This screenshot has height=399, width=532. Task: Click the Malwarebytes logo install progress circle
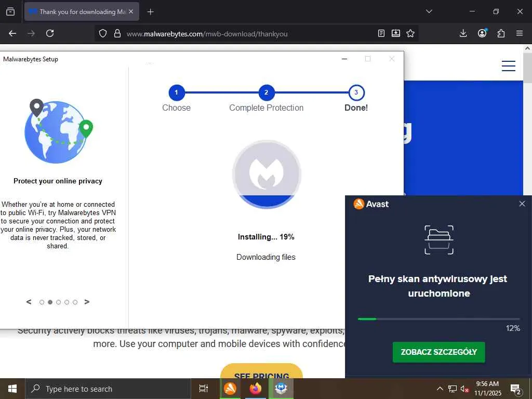pyautogui.click(x=267, y=174)
